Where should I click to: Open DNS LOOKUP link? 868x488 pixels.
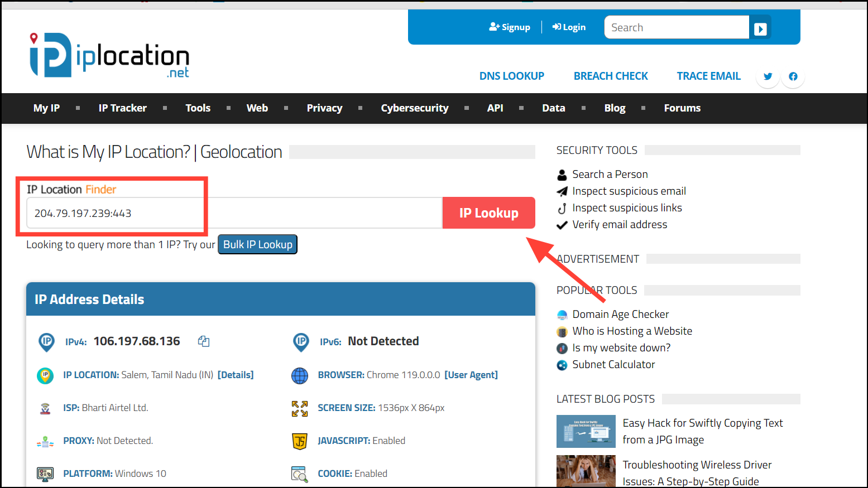point(512,76)
